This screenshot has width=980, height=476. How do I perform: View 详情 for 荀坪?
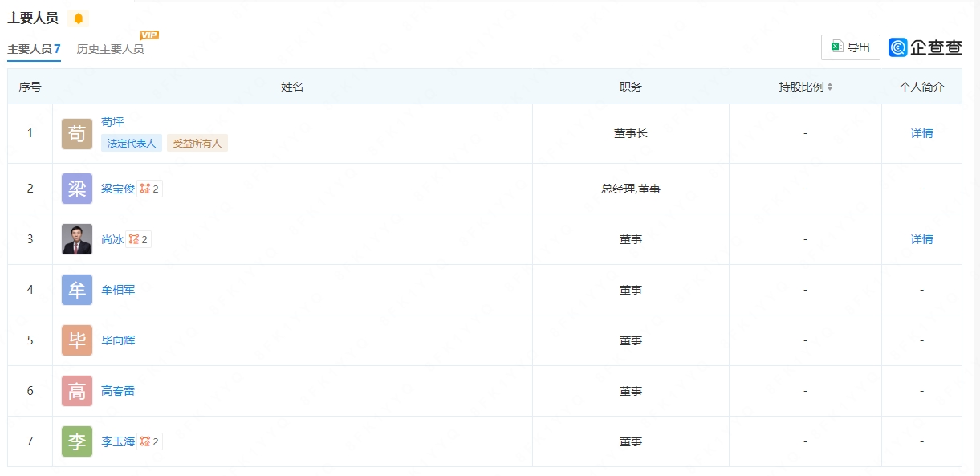pyautogui.click(x=921, y=134)
